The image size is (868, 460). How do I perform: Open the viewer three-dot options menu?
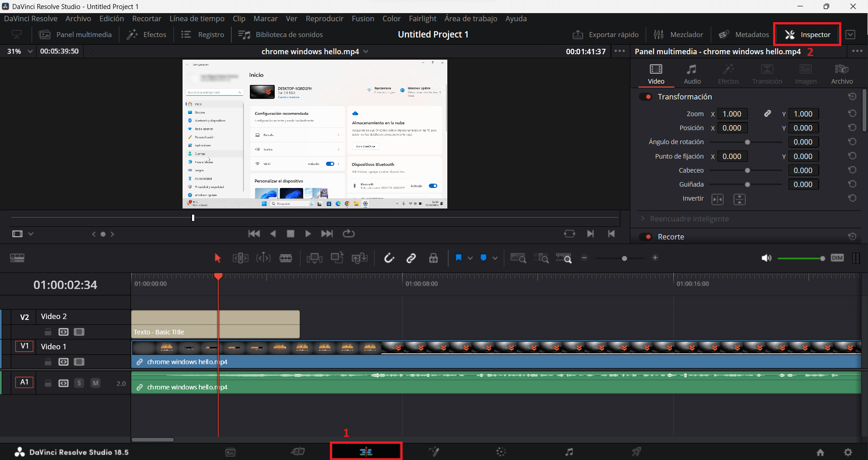coord(620,51)
